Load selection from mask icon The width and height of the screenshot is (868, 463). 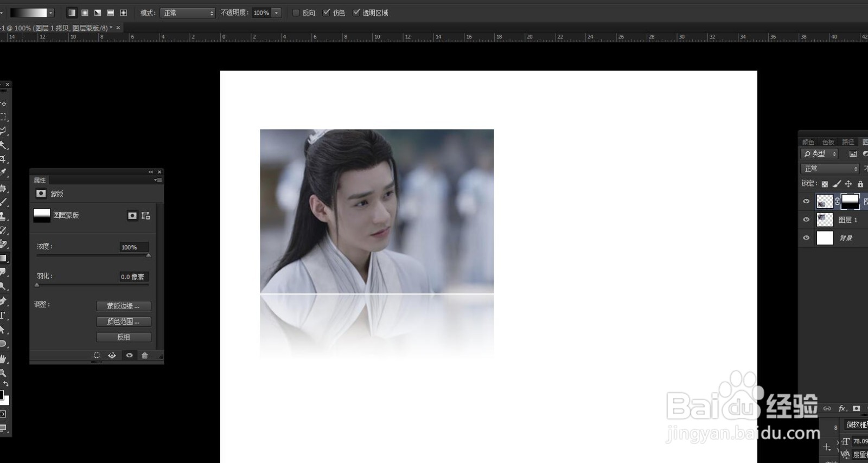[97, 356]
